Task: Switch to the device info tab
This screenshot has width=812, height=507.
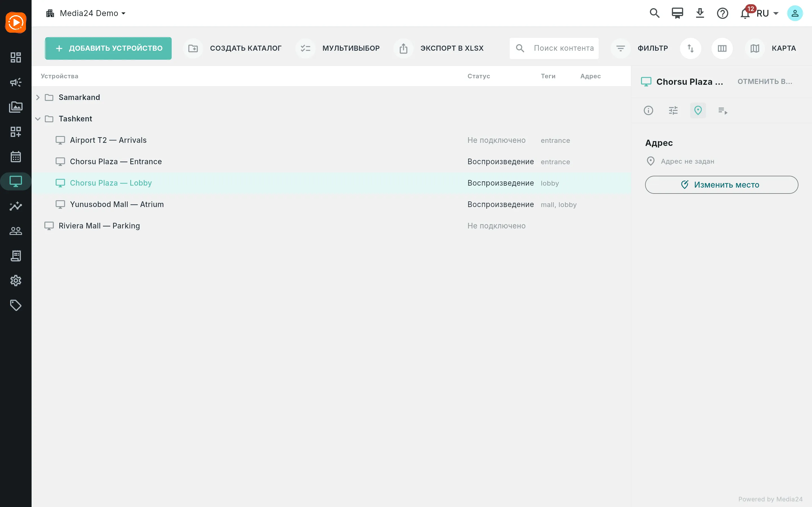Action: click(x=648, y=110)
